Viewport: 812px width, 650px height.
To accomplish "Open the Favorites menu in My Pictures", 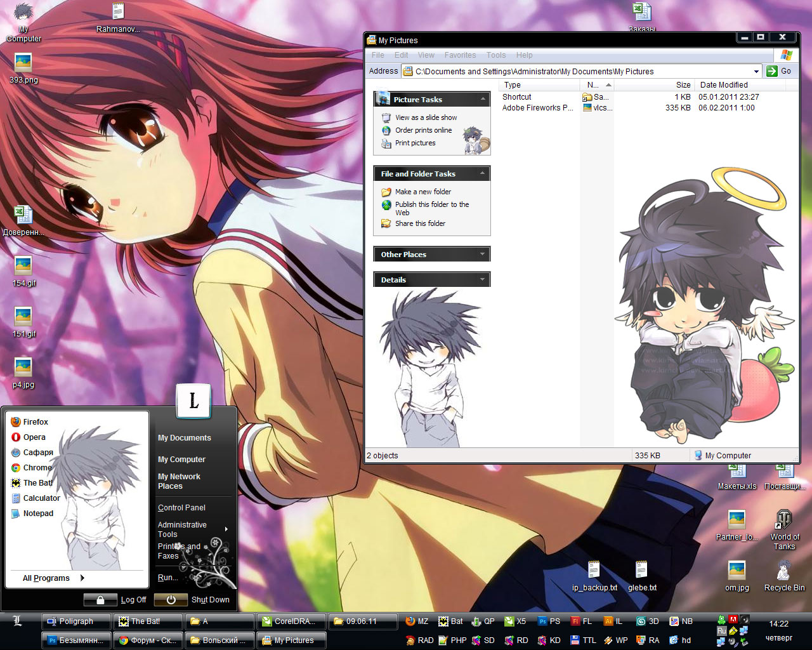I will pyautogui.click(x=460, y=55).
